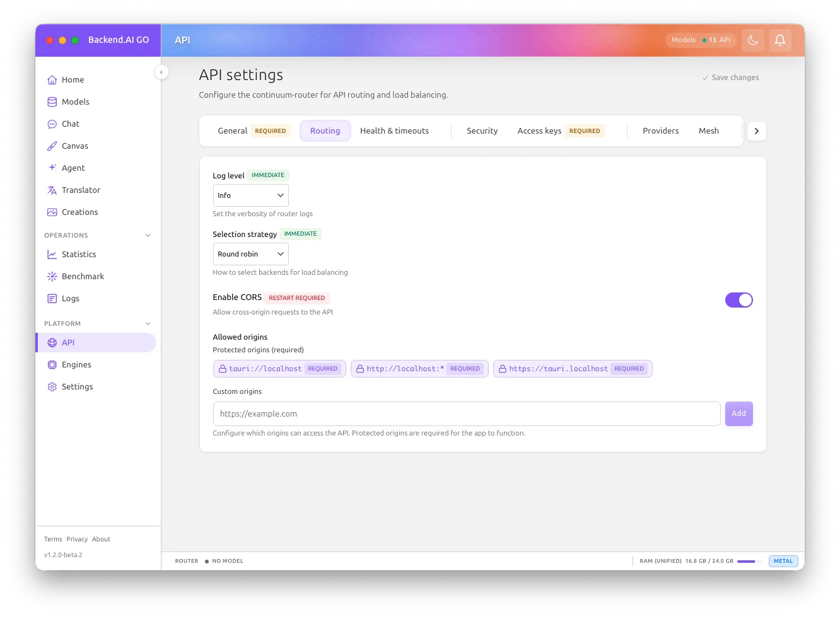Open the Health & timeouts tab
Viewport: 840px width, 617px height.
pos(394,131)
